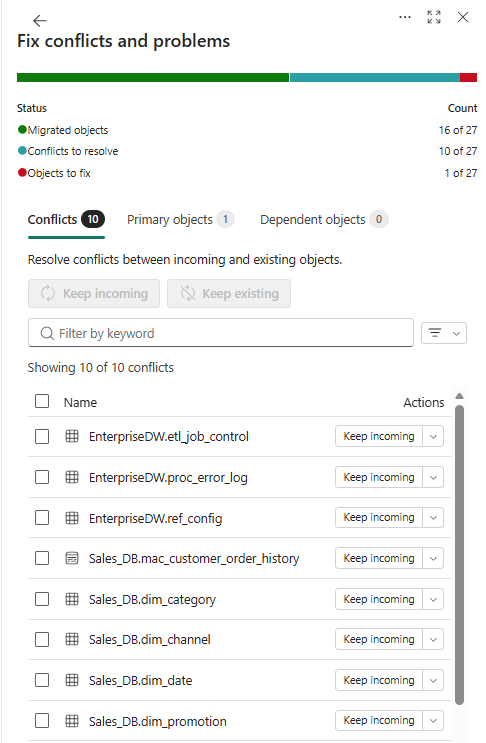
Task: Check the EnterpriseDW.ref_config row
Action: pyautogui.click(x=42, y=518)
